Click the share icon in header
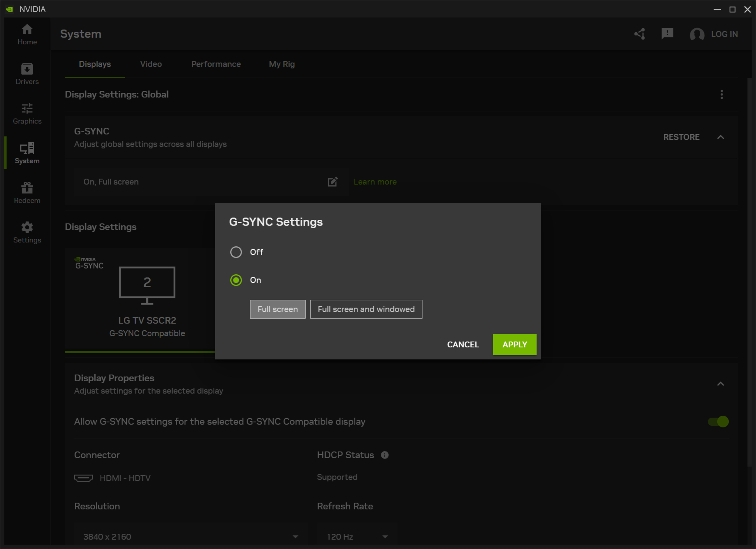The height and width of the screenshot is (549, 756). (640, 34)
